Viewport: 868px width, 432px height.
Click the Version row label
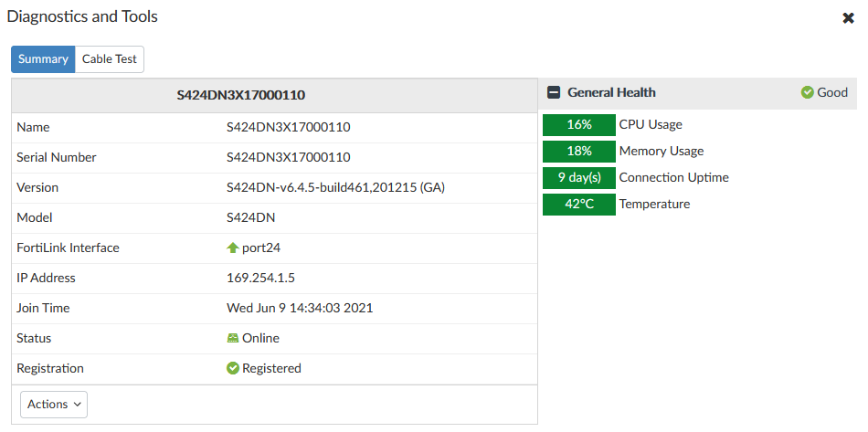coord(37,187)
